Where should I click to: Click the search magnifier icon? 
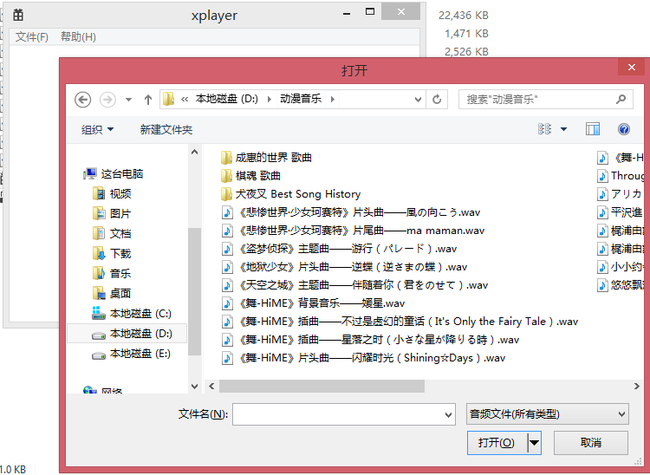pyautogui.click(x=621, y=99)
